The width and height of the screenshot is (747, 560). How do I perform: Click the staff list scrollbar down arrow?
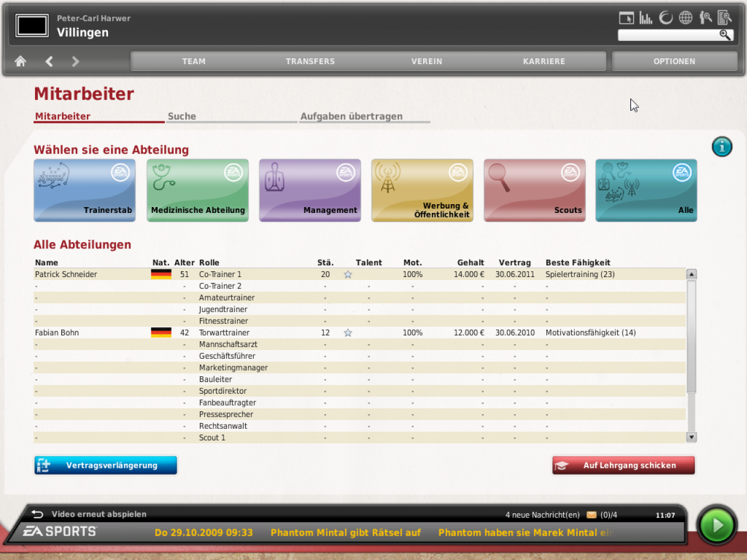(x=692, y=437)
